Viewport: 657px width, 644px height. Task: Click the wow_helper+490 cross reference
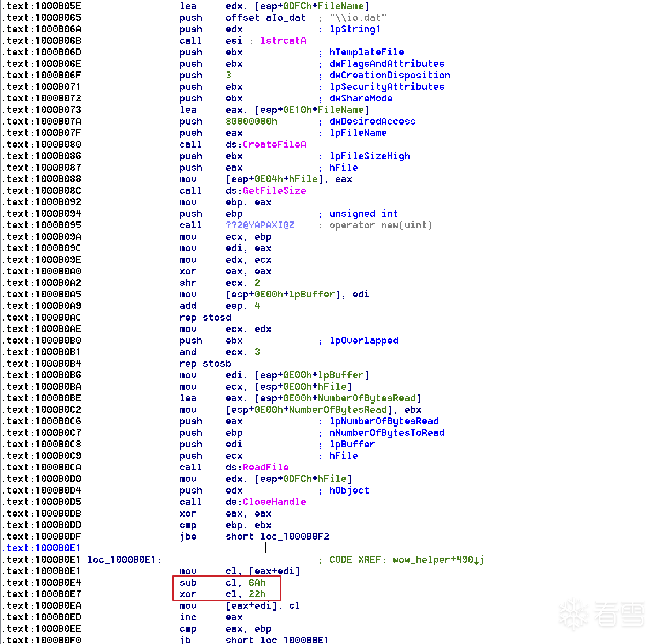438,559
